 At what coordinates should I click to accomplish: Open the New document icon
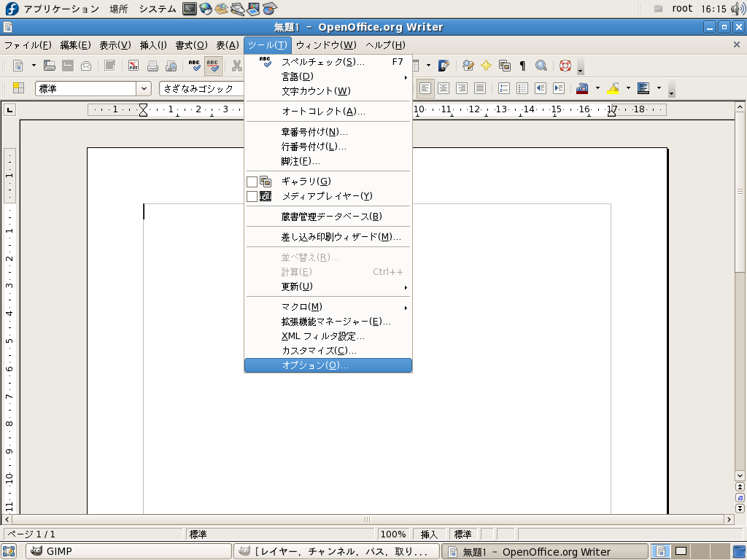pos(18,66)
